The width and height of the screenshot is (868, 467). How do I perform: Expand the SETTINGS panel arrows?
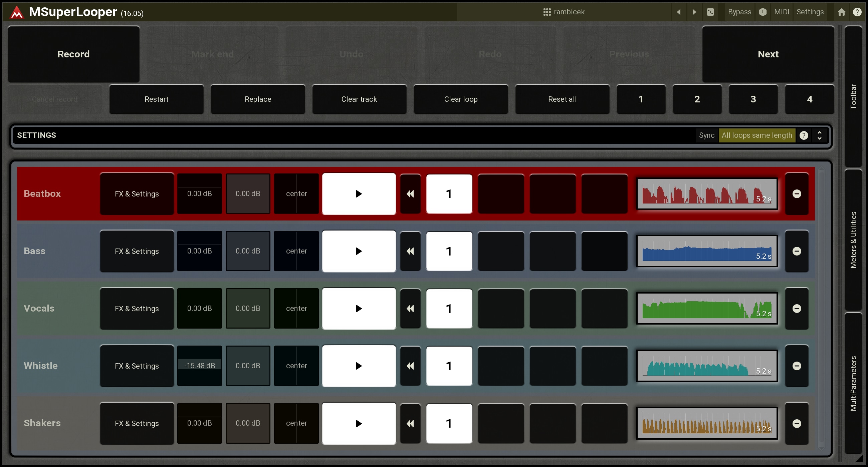pos(820,135)
